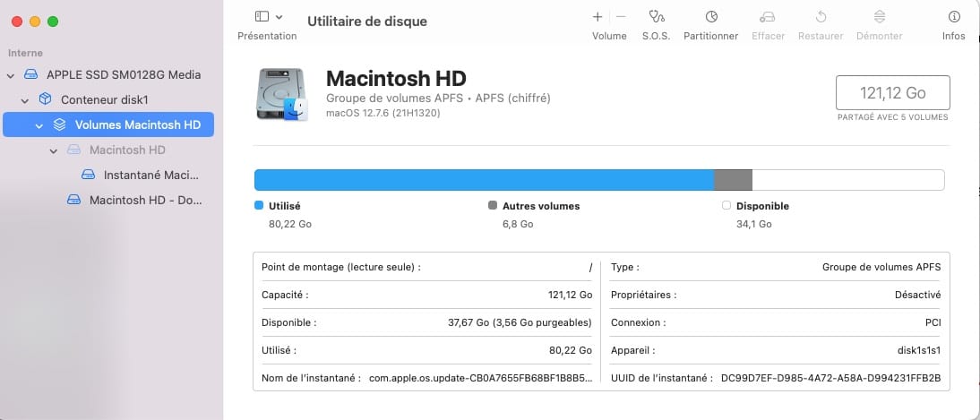
Task: Collapse the Volumes Macintosh HD disclosure arrow
Action: click(39, 125)
